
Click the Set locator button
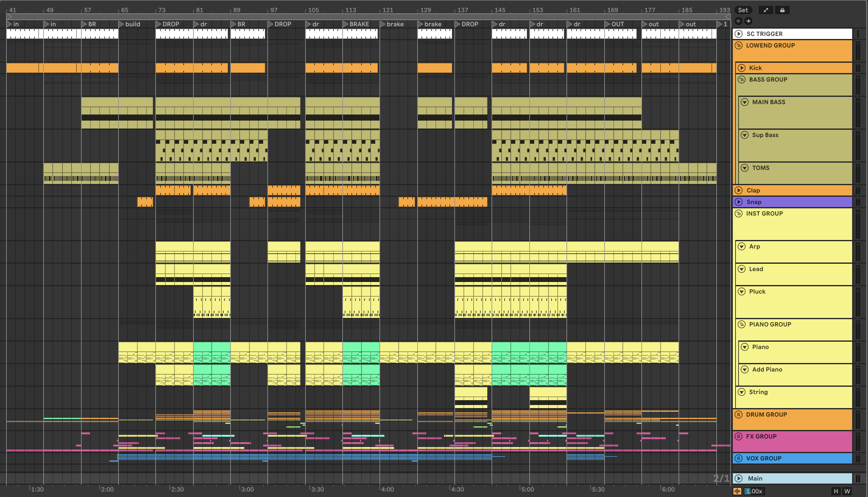[743, 10]
